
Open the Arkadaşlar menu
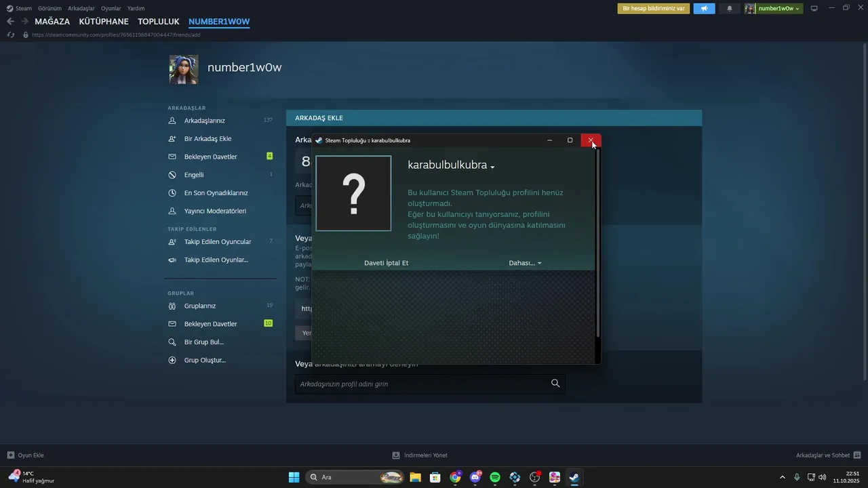(81, 8)
